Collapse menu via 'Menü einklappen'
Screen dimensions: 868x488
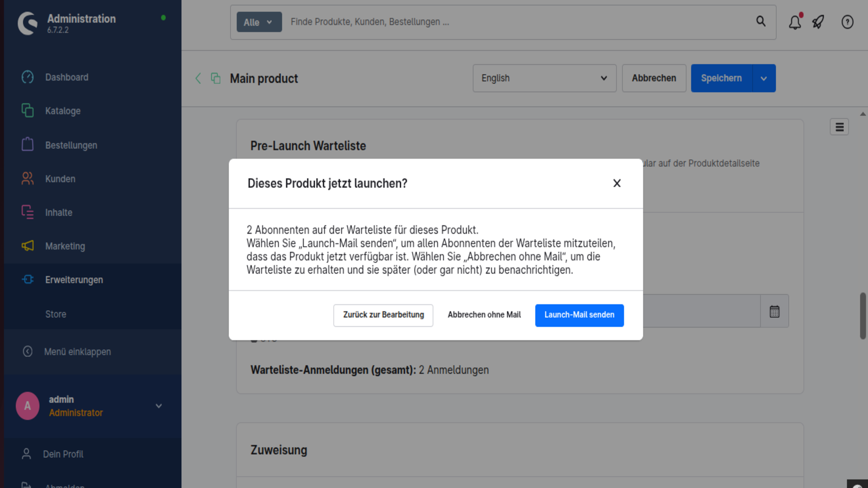coord(77,352)
